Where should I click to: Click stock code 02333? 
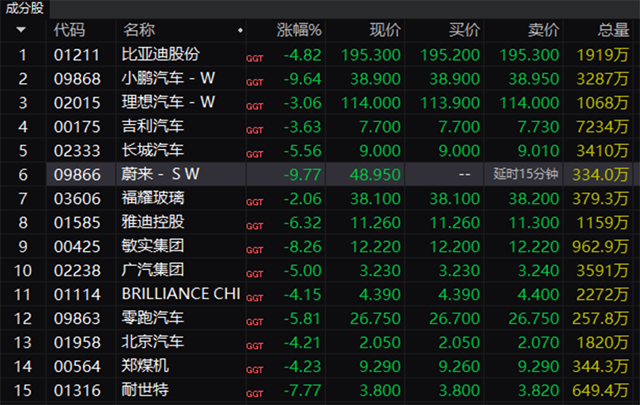[77, 151]
